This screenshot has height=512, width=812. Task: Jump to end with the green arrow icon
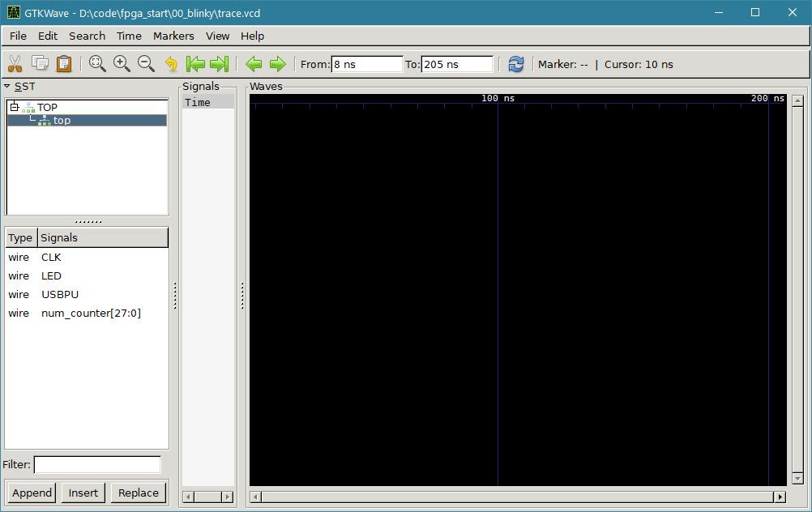pyautogui.click(x=219, y=64)
